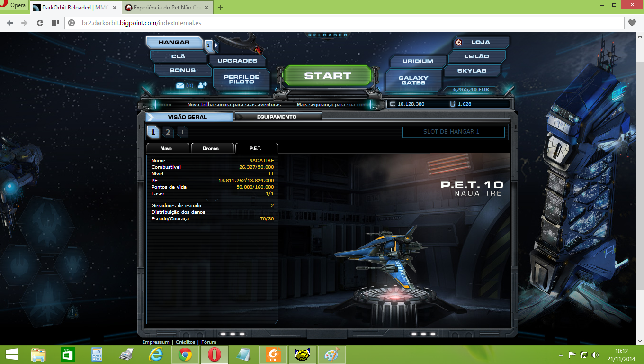Select hangar slot 1
644x364 pixels.
(x=153, y=132)
